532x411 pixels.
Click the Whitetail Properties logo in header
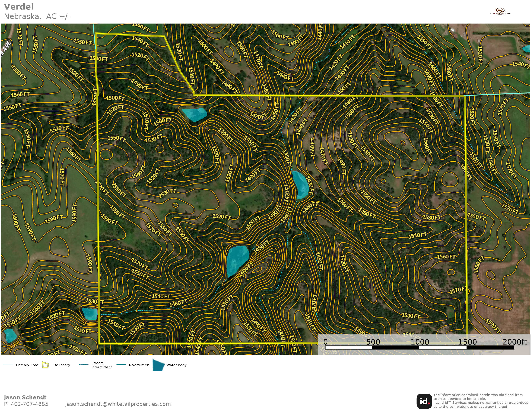pos(500,11)
